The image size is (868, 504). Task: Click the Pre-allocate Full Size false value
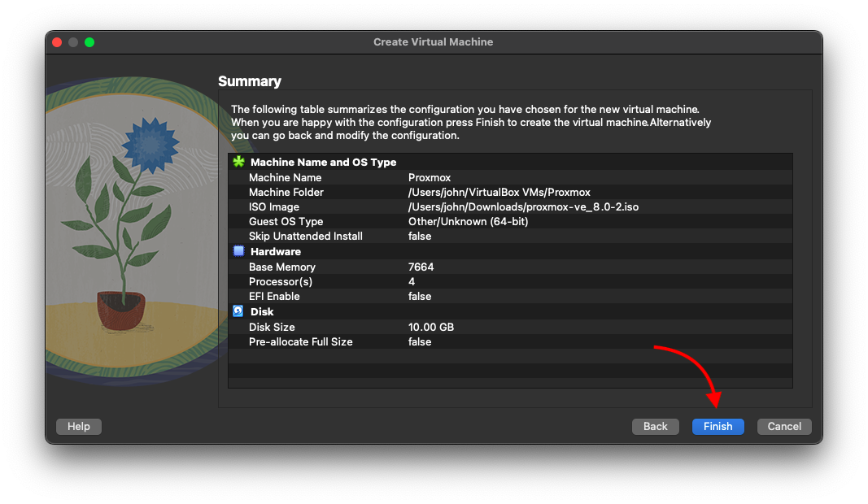420,342
